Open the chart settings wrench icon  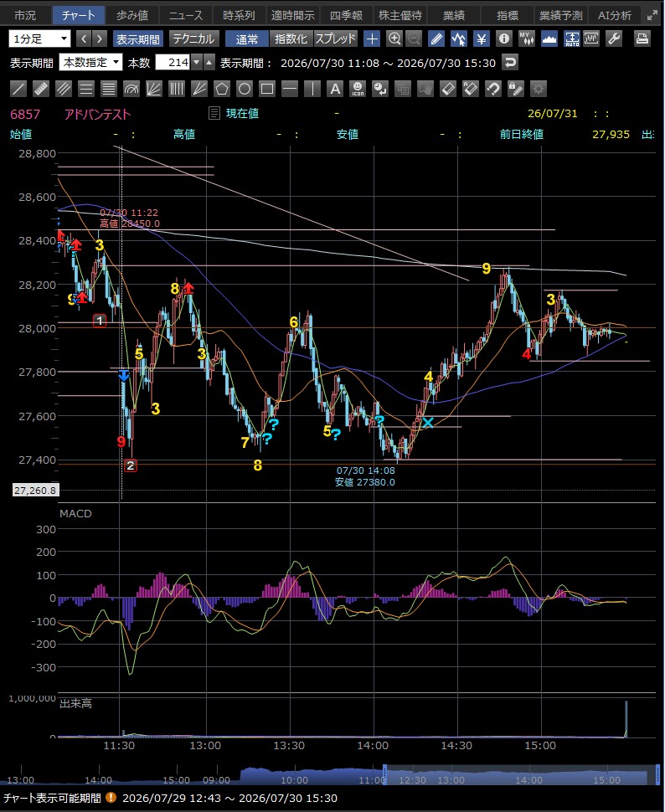point(614,39)
